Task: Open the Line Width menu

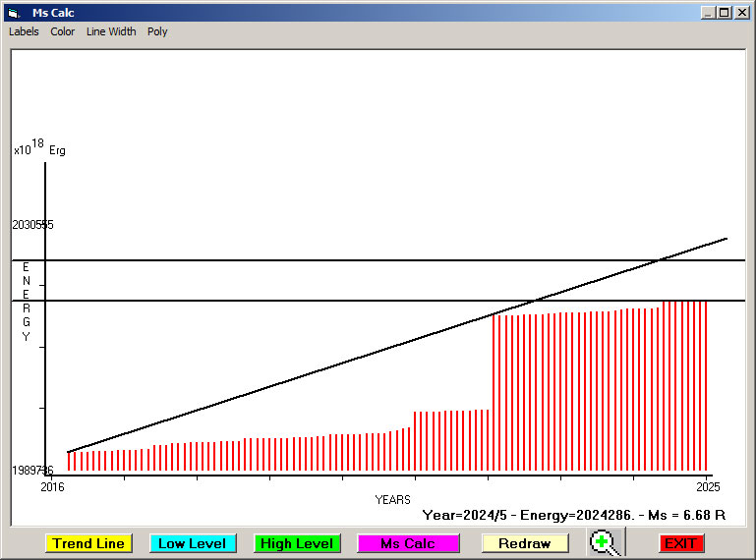Action: click(111, 31)
